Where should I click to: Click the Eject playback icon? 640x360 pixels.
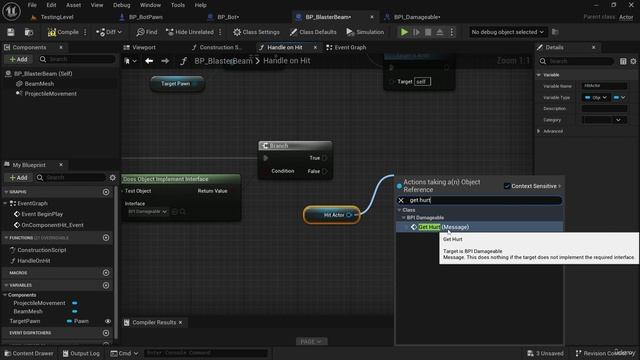[x=440, y=32]
